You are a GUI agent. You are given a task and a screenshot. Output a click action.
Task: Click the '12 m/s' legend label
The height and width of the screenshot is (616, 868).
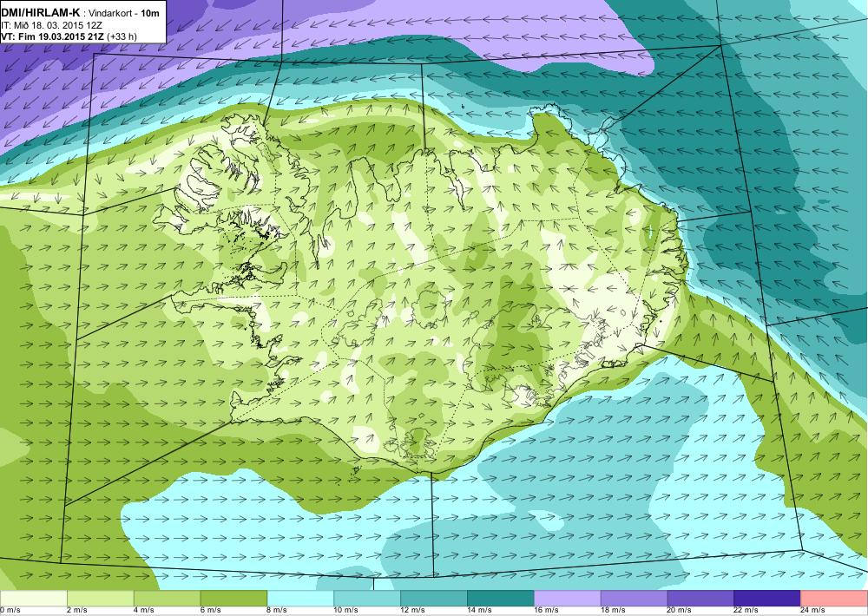coord(412,611)
